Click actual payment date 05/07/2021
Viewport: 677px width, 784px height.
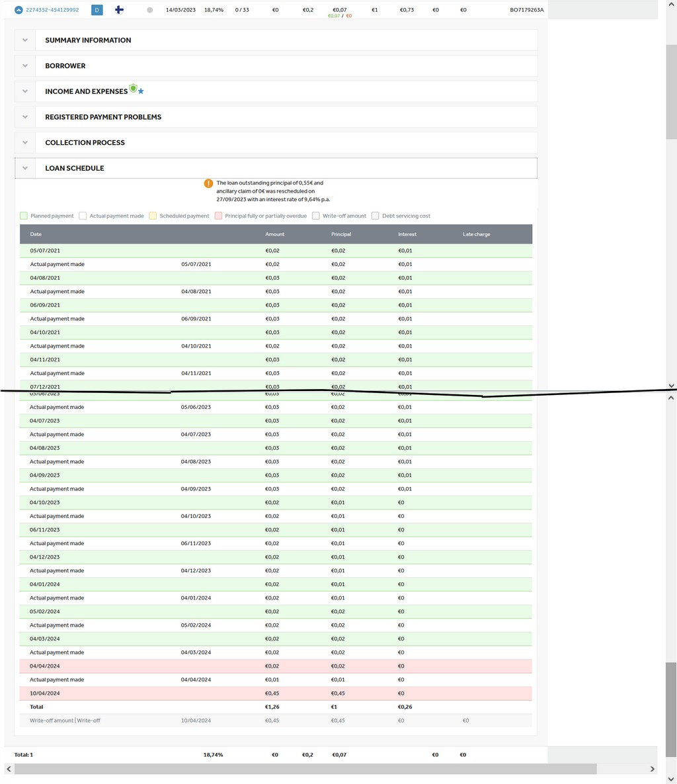tap(196, 265)
